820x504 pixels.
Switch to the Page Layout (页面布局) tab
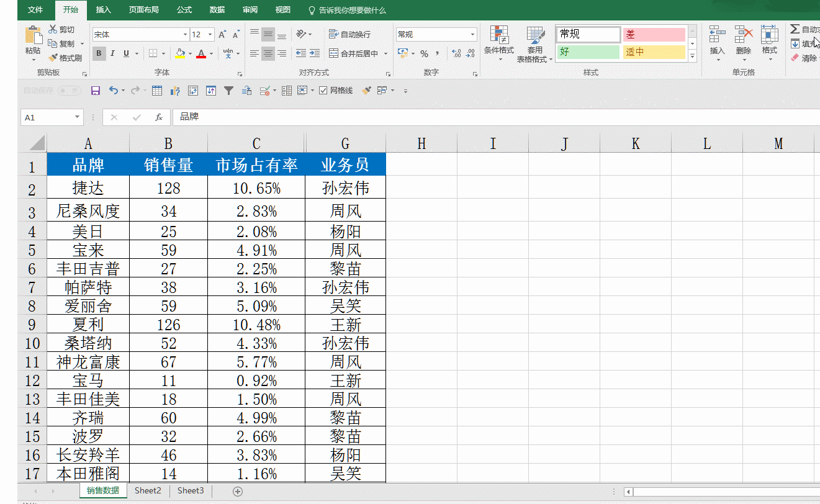(x=144, y=10)
